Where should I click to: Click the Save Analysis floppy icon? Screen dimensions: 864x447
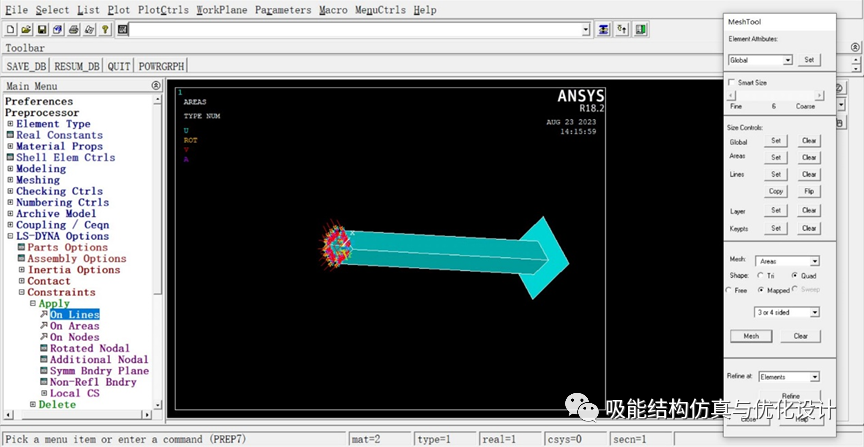click(42, 29)
